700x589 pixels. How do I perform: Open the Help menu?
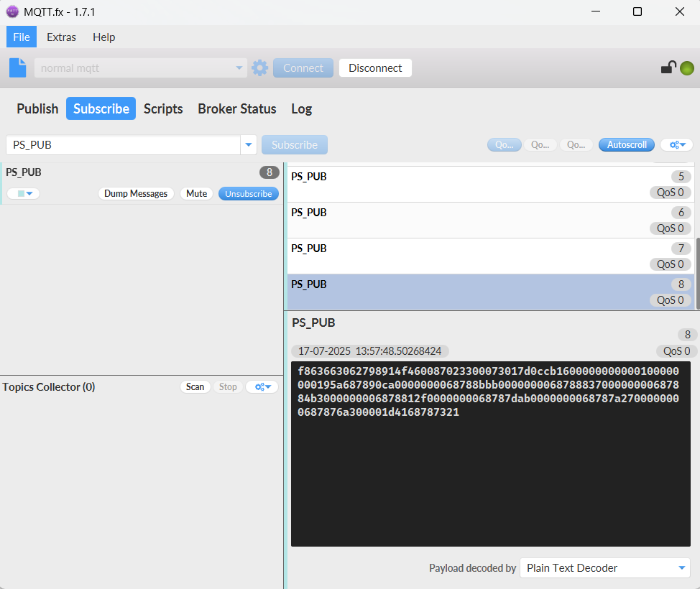(104, 37)
